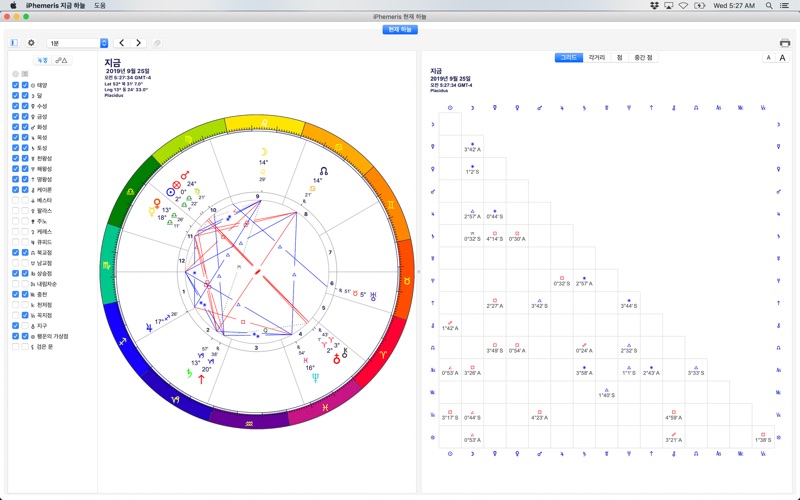The height and width of the screenshot is (500, 800).
Task: Toggle first checkbox for 달 (Moon)
Action: [x=15, y=95]
